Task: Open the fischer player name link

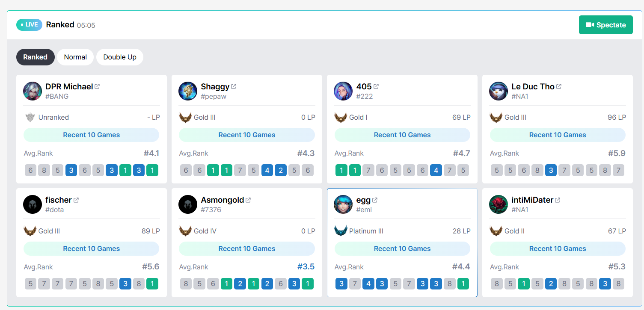Action: click(x=58, y=200)
